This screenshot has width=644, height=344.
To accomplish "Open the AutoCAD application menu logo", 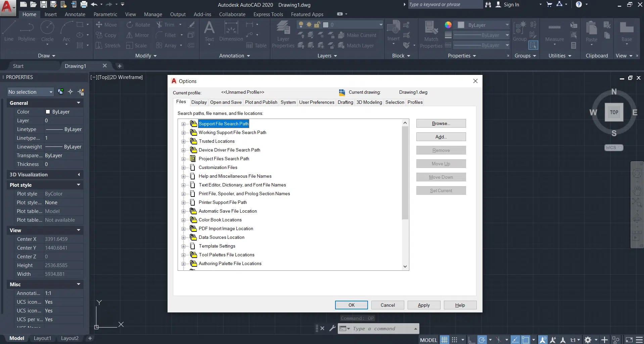I will tap(7, 7).
